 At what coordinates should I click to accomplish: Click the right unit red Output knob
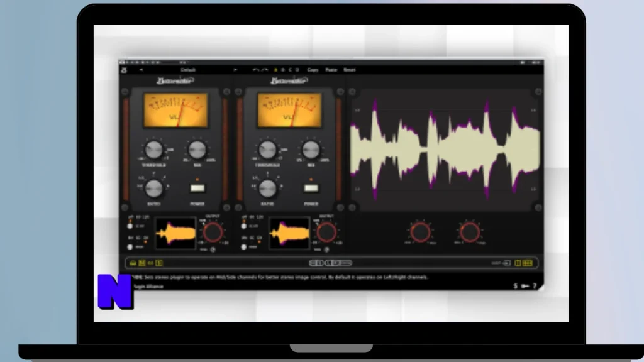(x=326, y=233)
